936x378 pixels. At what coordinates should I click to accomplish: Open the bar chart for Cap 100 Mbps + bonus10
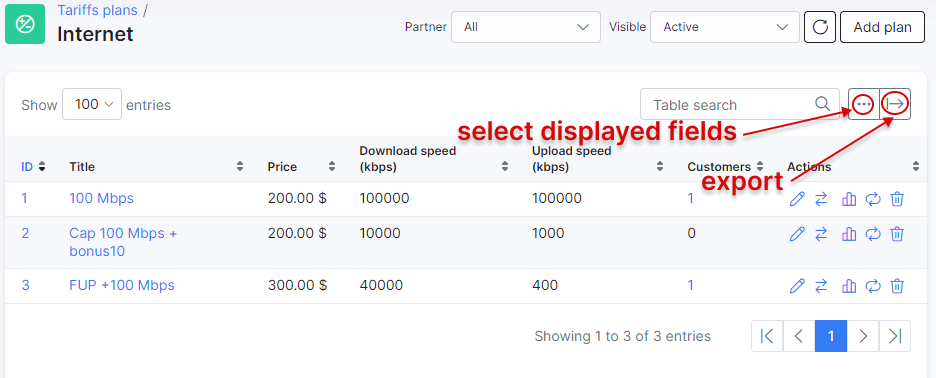click(848, 234)
